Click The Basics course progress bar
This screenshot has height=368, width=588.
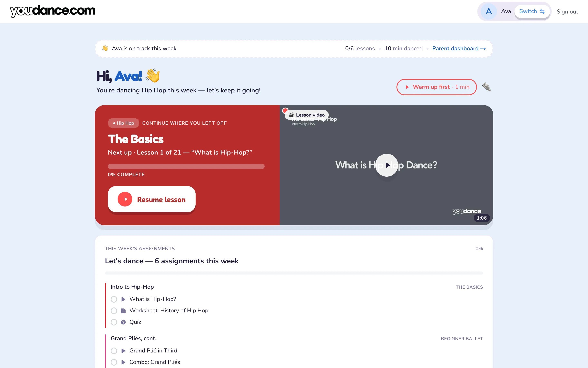click(x=186, y=166)
